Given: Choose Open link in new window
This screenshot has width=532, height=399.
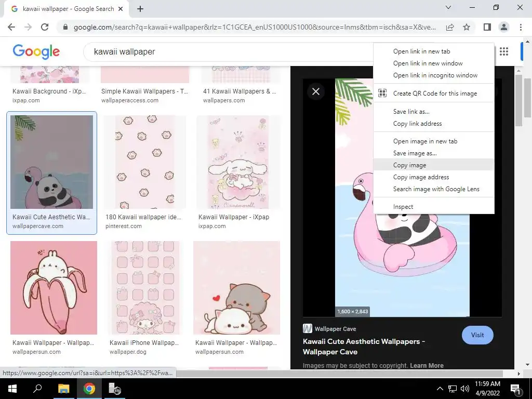Looking at the screenshot, I should pyautogui.click(x=434, y=63).
